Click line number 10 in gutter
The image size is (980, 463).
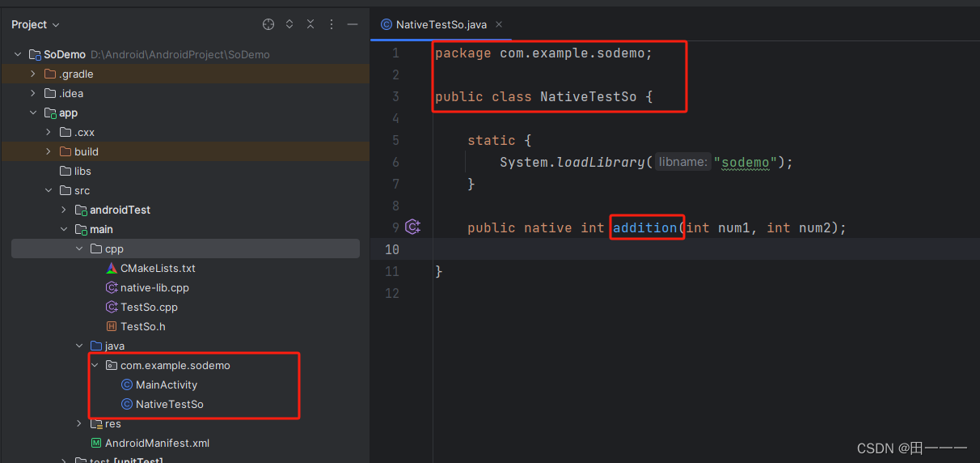391,249
